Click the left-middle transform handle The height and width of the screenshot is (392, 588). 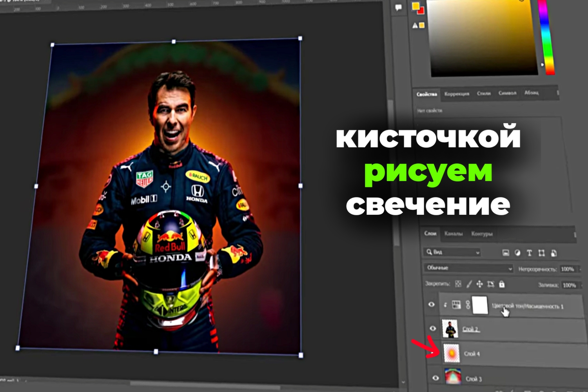[36, 186]
